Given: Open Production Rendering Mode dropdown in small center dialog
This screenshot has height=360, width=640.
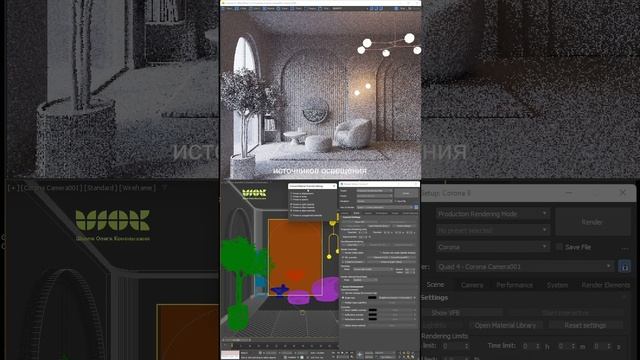Looking at the screenshot, I should [374, 191].
